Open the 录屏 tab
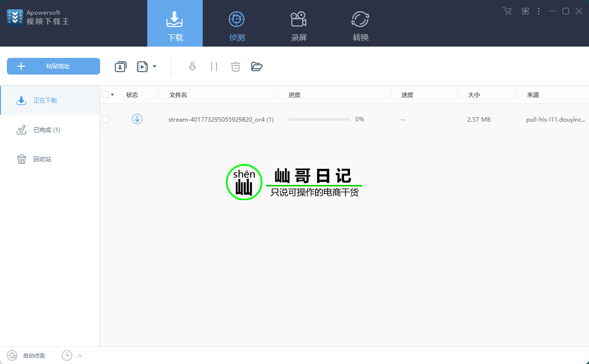This screenshot has width=589, height=364. tap(298, 26)
